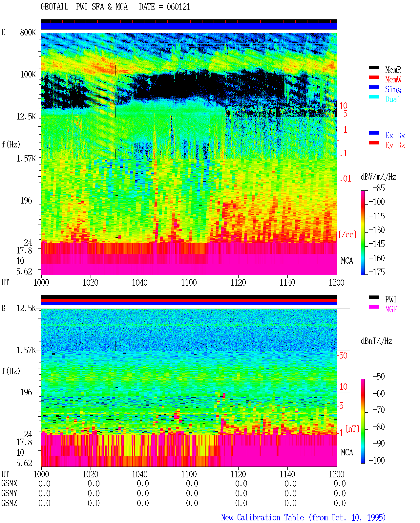Click the blue Ex Bx legend swatch
420x523 pixels.
374,133
